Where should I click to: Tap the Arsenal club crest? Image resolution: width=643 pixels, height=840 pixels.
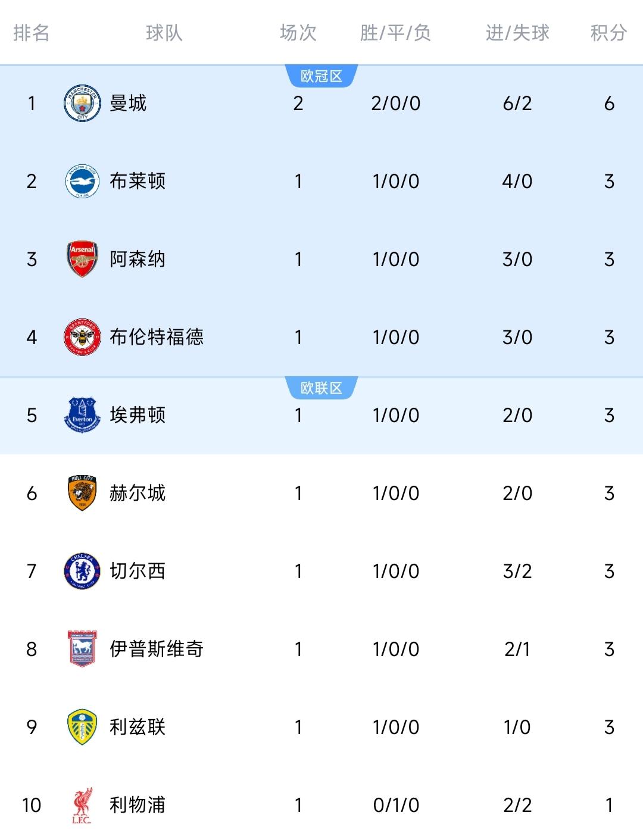(x=82, y=259)
